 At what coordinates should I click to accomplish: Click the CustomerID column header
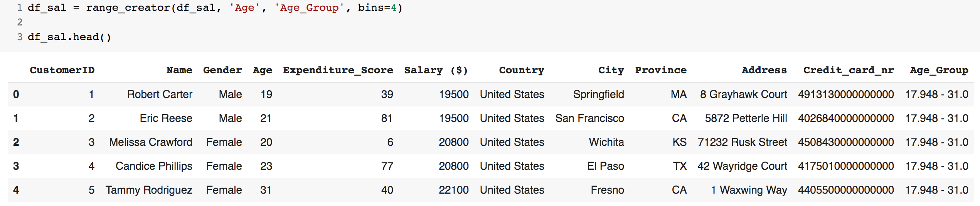pyautogui.click(x=62, y=70)
